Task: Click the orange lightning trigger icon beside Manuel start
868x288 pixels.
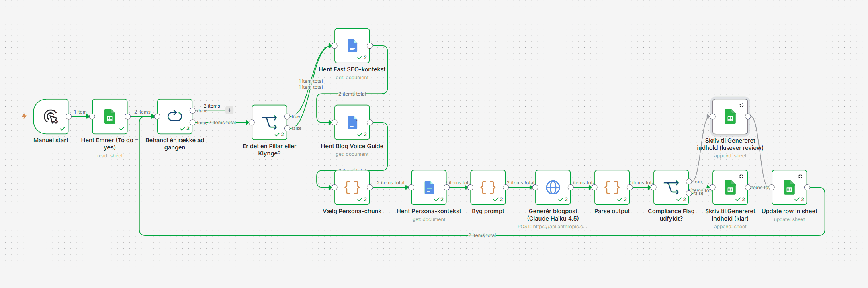Action: [24, 116]
